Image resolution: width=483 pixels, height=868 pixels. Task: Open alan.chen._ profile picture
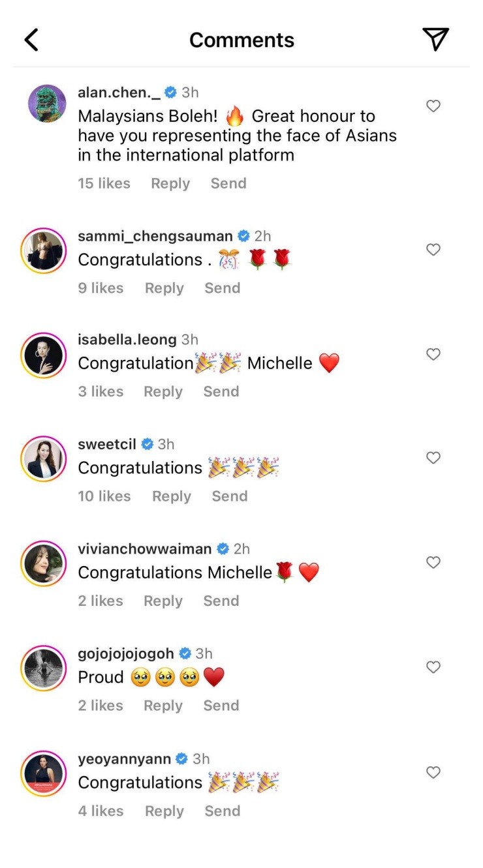click(47, 104)
